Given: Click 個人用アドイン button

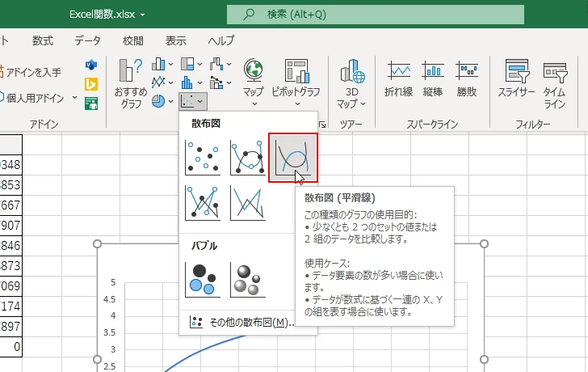Looking at the screenshot, I should click(31, 98).
